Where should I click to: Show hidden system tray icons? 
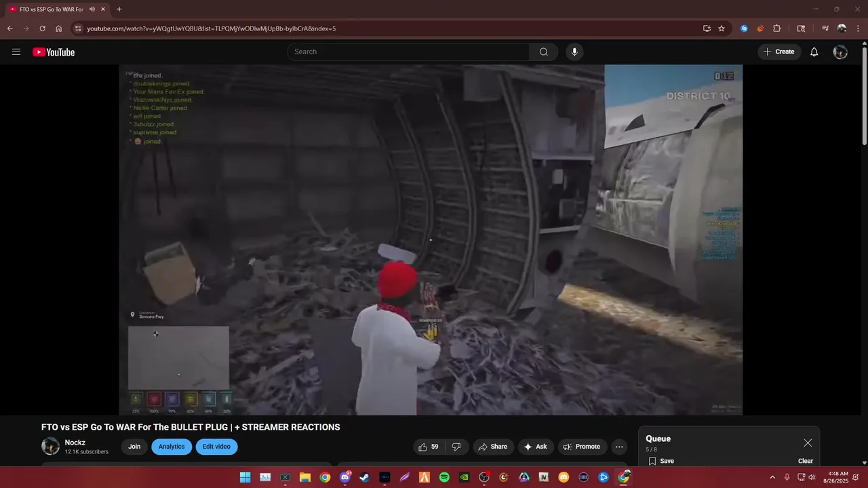pos(772,477)
